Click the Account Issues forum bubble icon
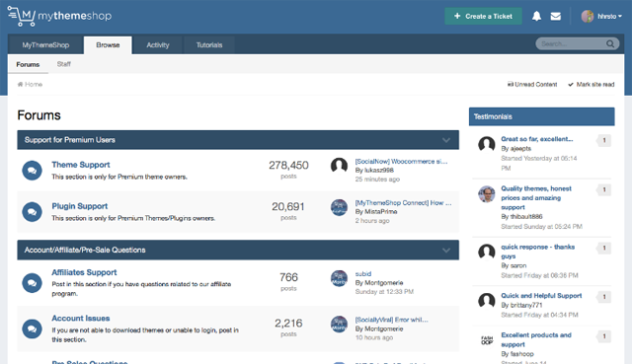This screenshot has width=632, height=364. coord(32,328)
